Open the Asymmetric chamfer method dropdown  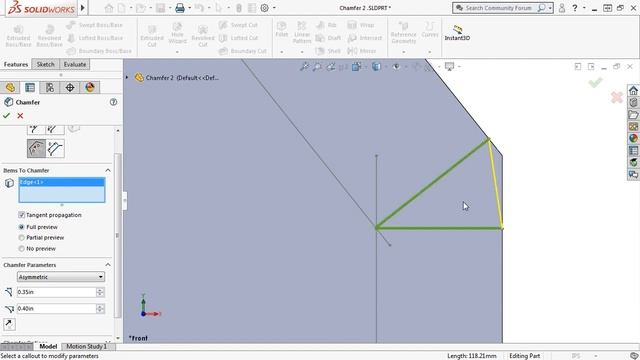[x=61, y=277]
